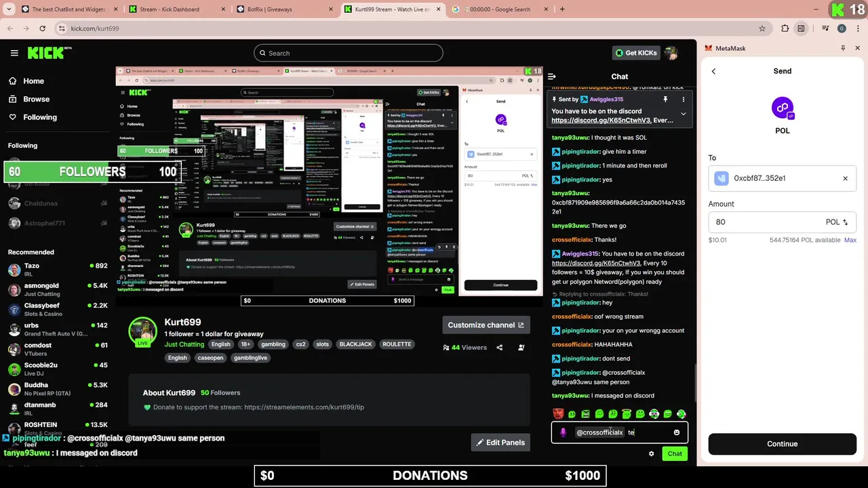This screenshot has height=488, width=868.
Task: Insert the red bearded face emote
Action: pyautogui.click(x=558, y=413)
